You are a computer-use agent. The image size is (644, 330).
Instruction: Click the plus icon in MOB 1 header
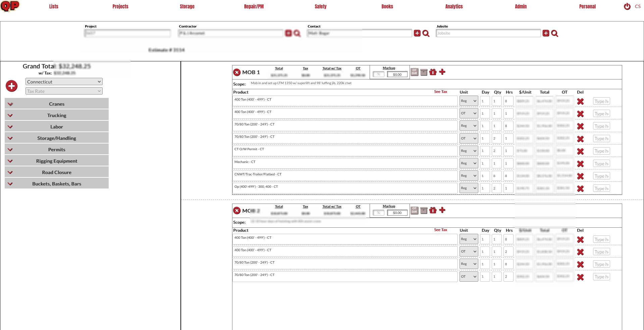[x=442, y=72]
